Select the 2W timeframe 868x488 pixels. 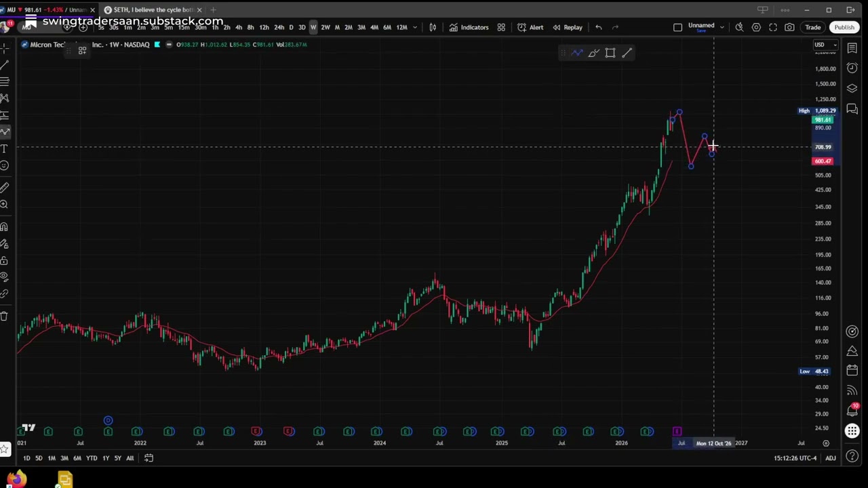coord(325,27)
